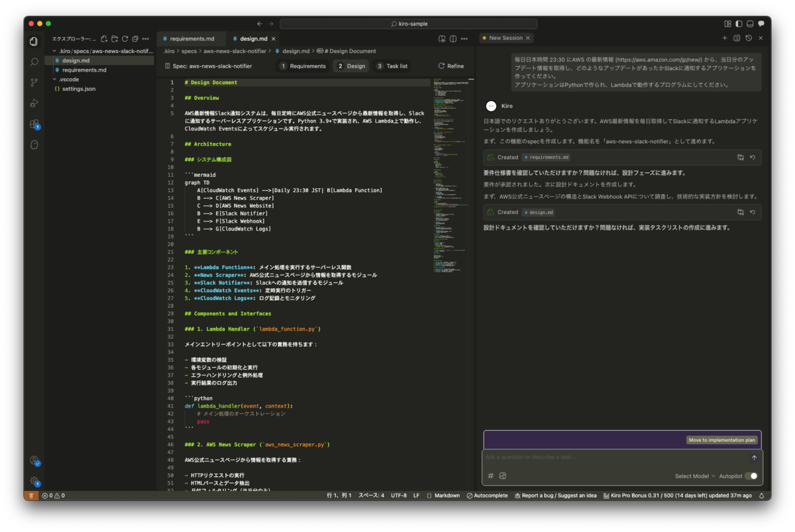Open changes for Created requirements.md
Screen dimensions: 795x532
point(741,158)
